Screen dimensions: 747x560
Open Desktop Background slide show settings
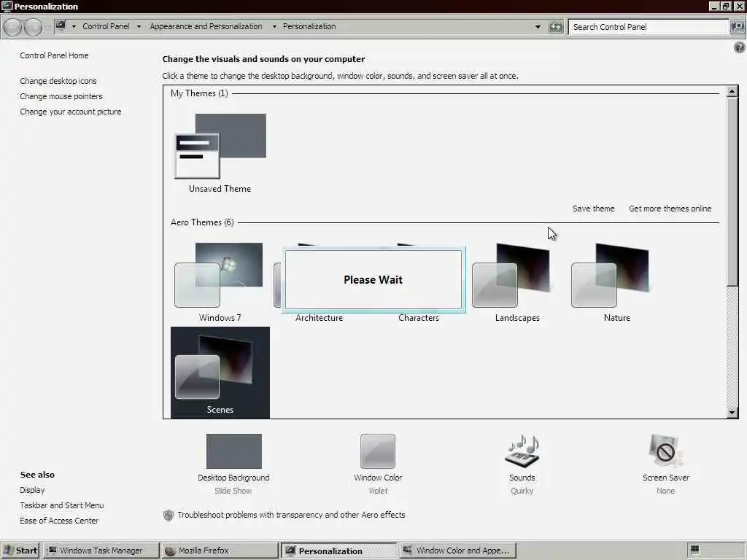(233, 451)
